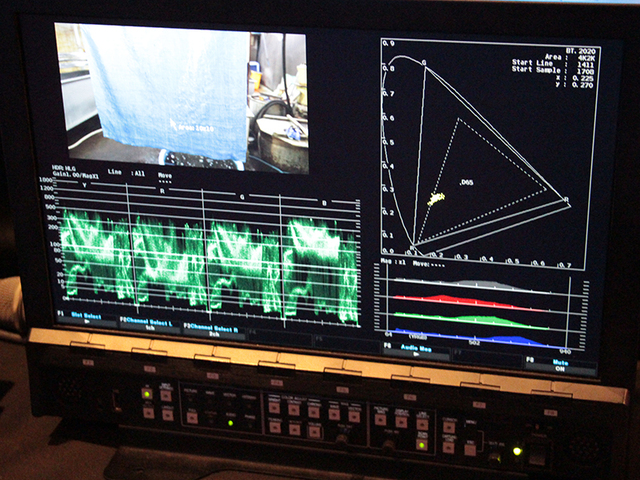Viewport: 640px width, 480px height.
Task: Click the D65 white point marker
Action: click(x=466, y=182)
